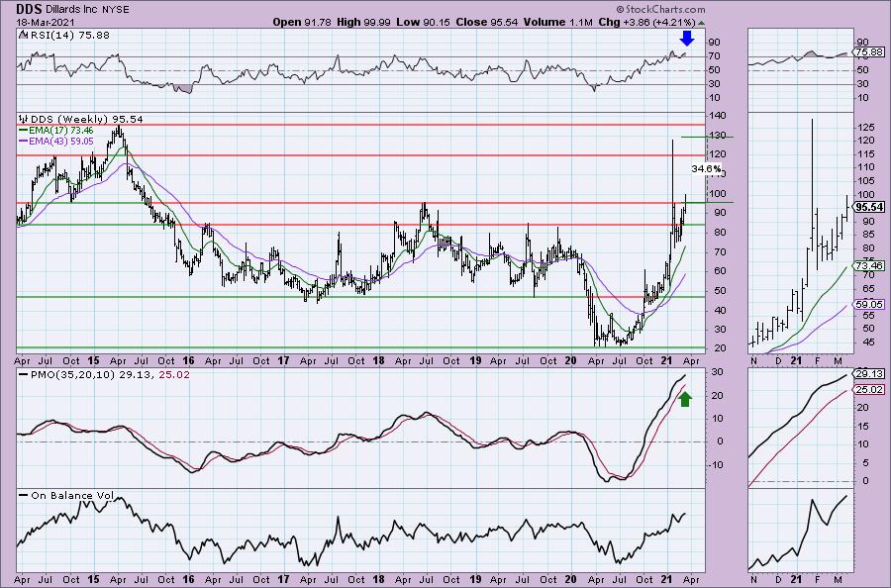Click the Close 95.54 header value
Image resolution: width=891 pixels, height=588 pixels.
486,22
